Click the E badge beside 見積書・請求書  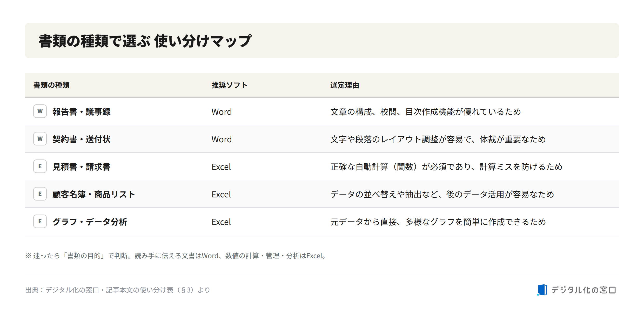click(40, 166)
